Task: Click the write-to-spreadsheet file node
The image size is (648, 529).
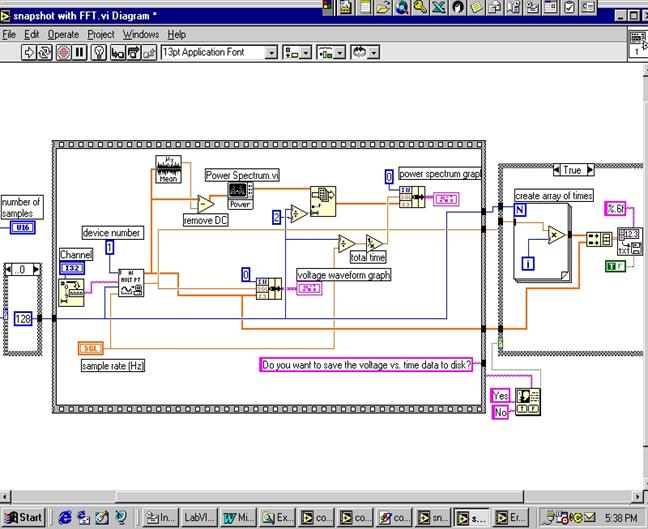Action: coord(630,241)
